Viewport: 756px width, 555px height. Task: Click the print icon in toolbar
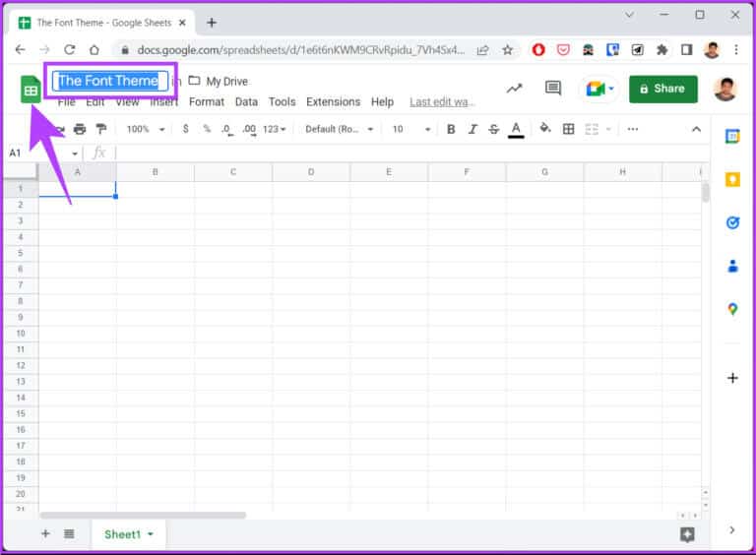coord(80,129)
